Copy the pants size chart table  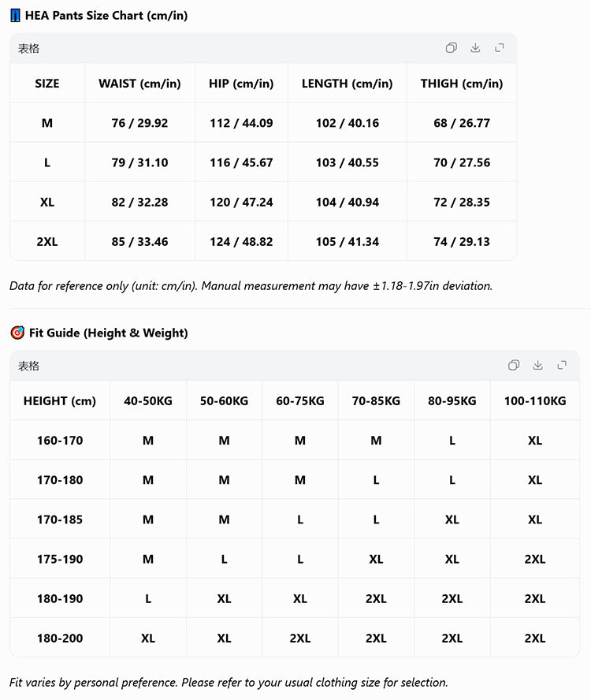[452, 48]
